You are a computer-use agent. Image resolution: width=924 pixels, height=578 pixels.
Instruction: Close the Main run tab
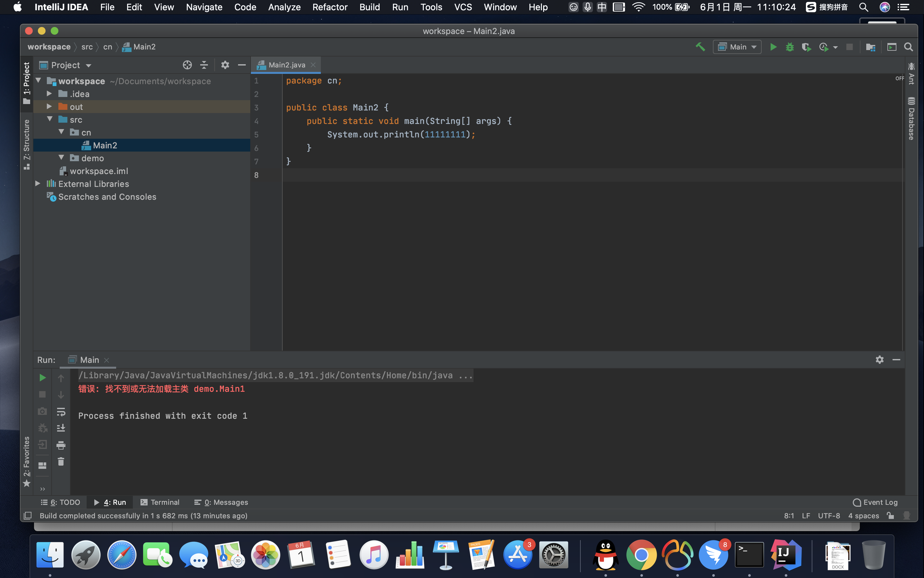[x=107, y=360]
